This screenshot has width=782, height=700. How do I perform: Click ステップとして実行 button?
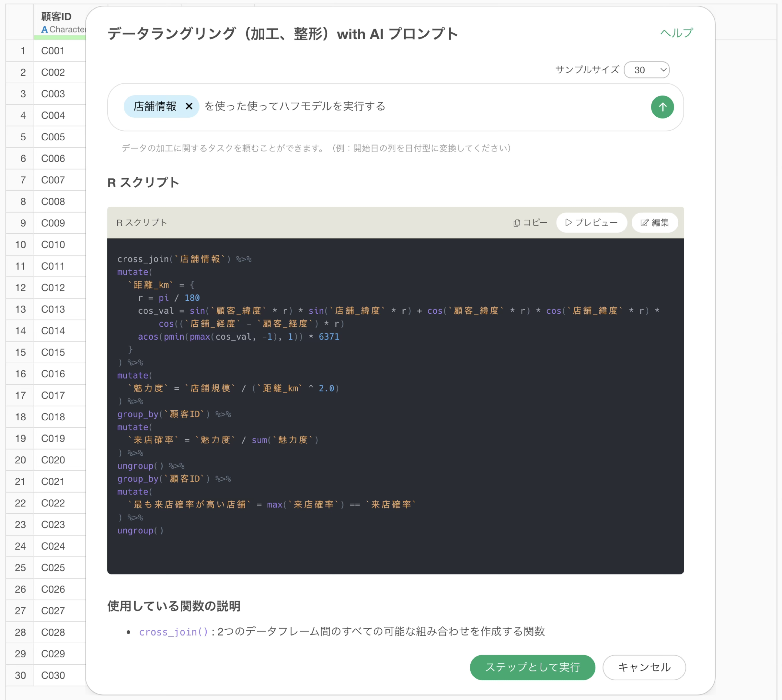tap(532, 667)
